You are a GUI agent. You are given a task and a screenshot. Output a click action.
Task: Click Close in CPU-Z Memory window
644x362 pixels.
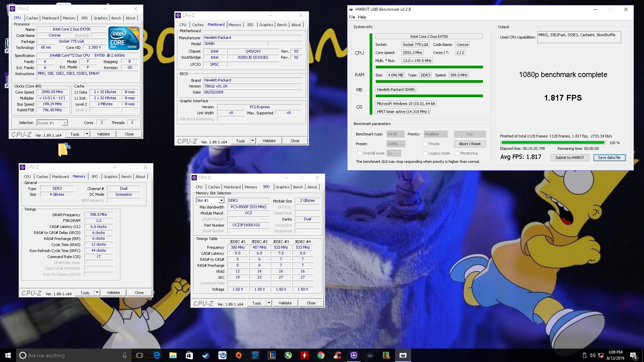[139, 293]
